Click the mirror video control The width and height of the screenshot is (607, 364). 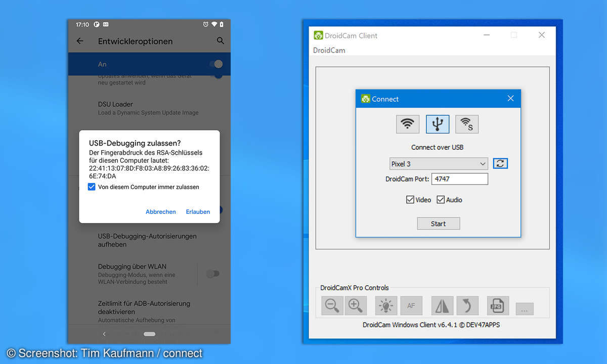(x=442, y=305)
